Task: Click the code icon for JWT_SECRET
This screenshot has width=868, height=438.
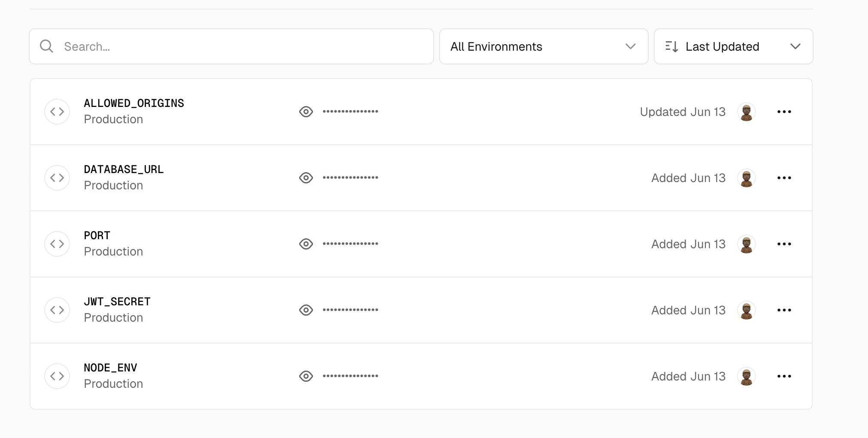Action: click(57, 310)
